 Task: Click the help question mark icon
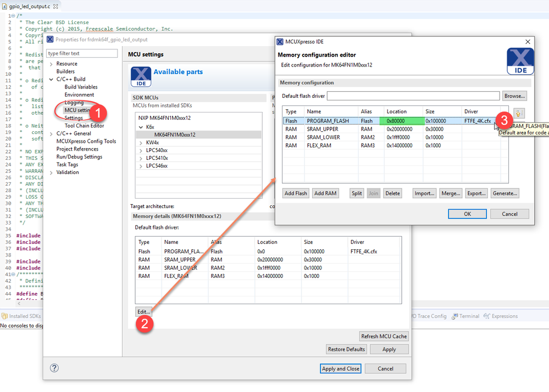pyautogui.click(x=54, y=368)
